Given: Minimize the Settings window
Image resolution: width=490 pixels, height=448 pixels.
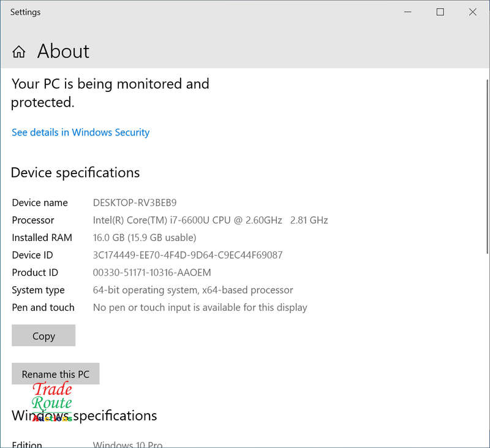Looking at the screenshot, I should [x=407, y=12].
